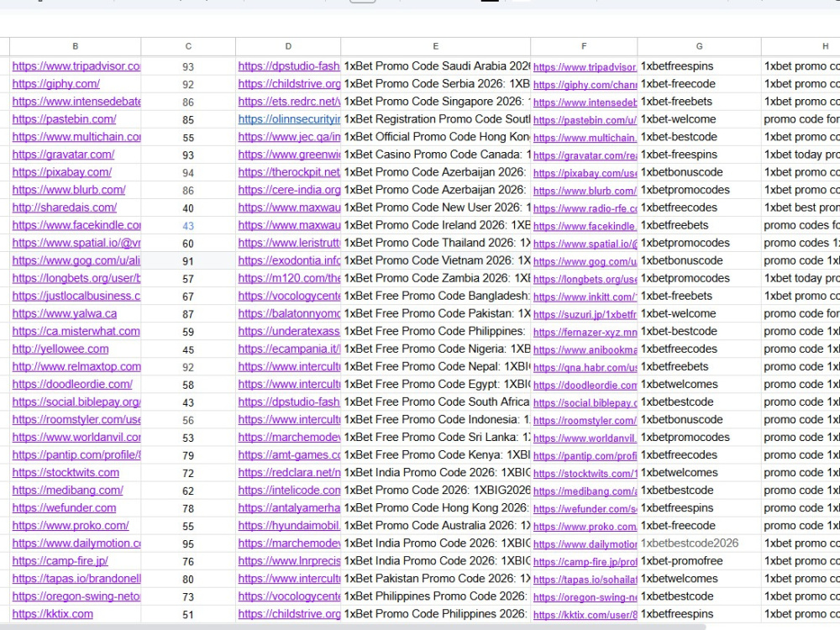Image resolution: width=840 pixels, height=630 pixels.
Task: Select the '1xbetbestcode2026' cell in column G
Action: pyautogui.click(x=699, y=543)
